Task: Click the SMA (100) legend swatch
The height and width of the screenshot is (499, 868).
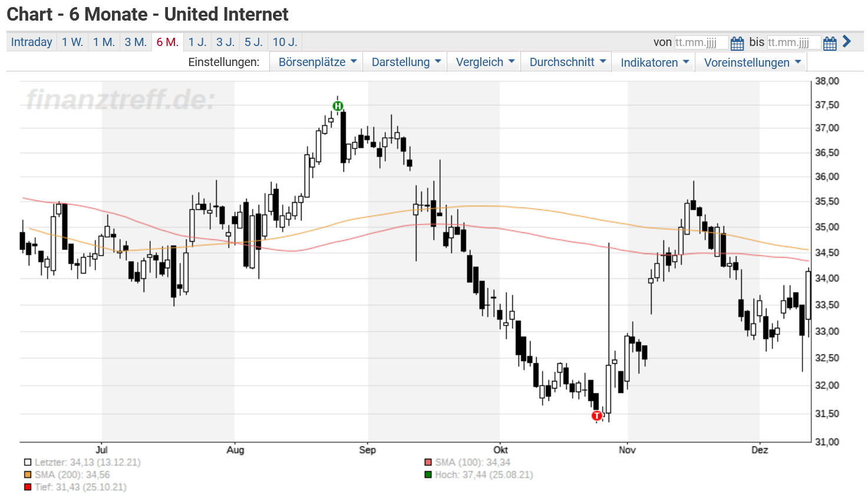Action: click(x=428, y=462)
